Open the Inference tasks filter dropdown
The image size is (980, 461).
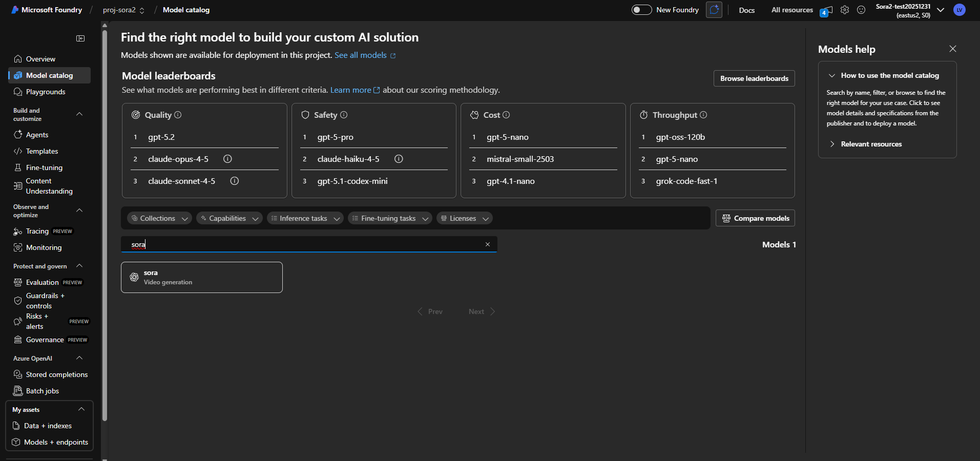coord(305,218)
